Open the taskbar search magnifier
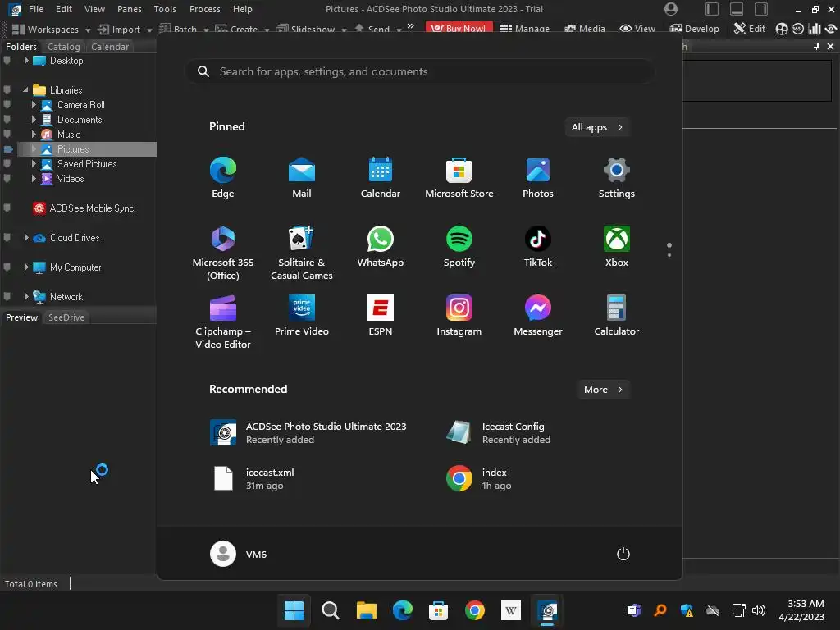The height and width of the screenshot is (630, 840). coord(330,610)
